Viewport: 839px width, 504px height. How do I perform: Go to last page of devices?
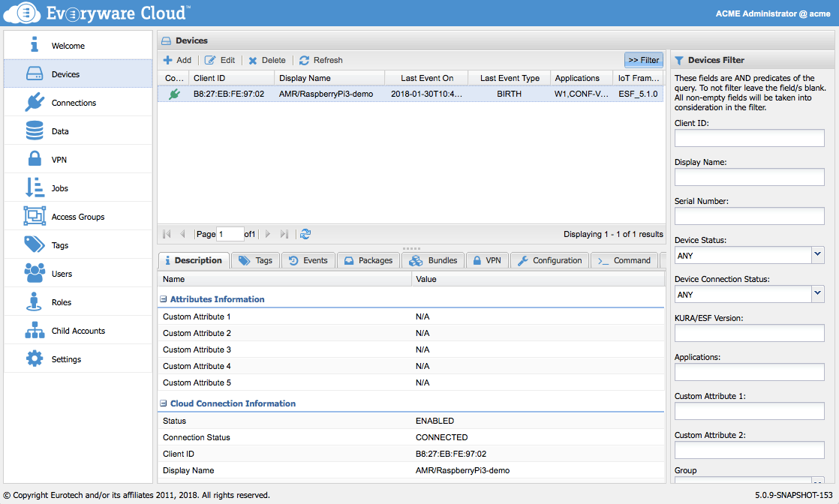284,234
